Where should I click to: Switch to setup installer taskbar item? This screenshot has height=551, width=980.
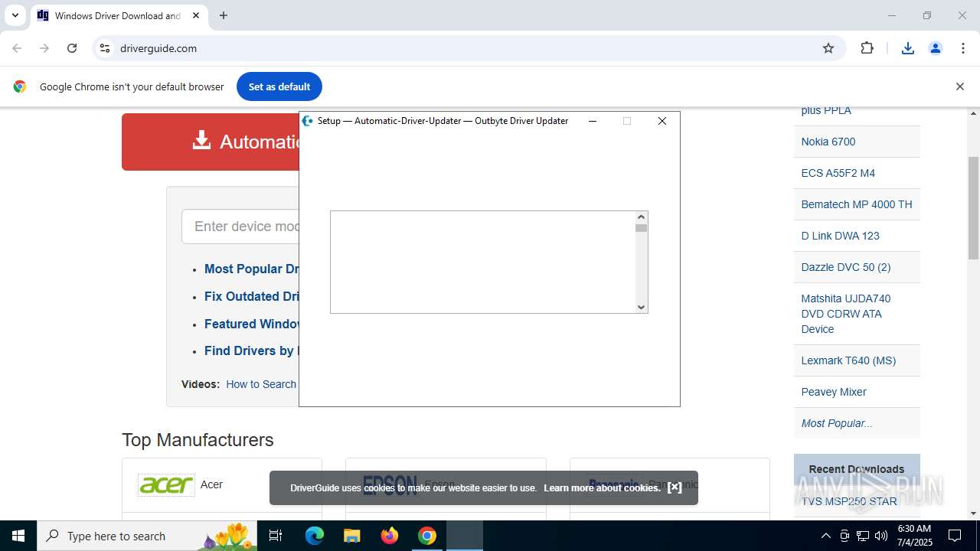(465, 536)
